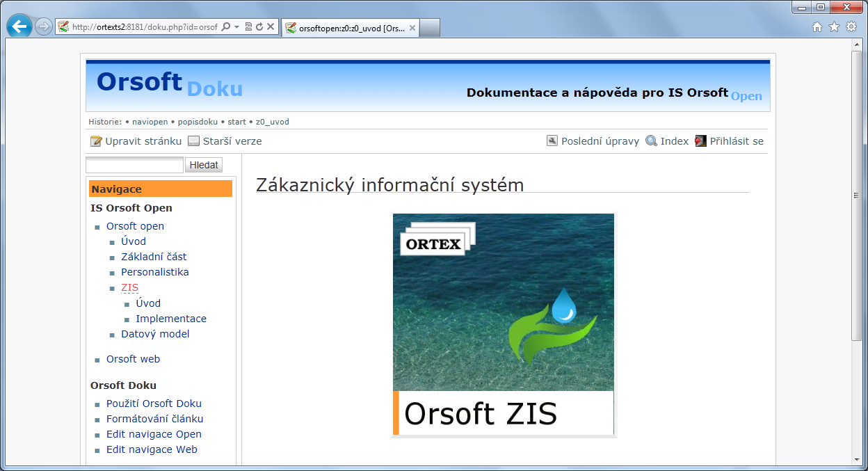Click the Upravit stránku edit icon
Screen dimensions: 868x471
tap(96, 141)
